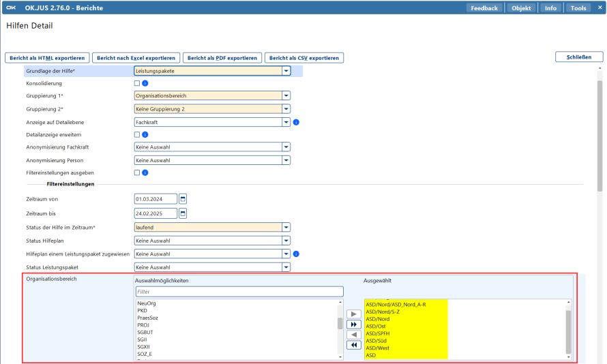Screen dimensions: 607x364
Task: Enable Detailanzeige erweitern checkbox
Action: pos(136,134)
